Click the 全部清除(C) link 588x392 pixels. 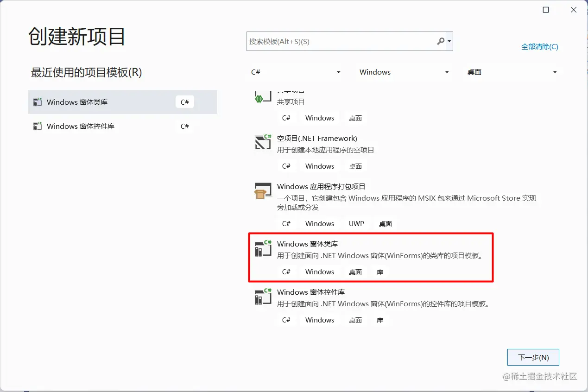click(539, 46)
